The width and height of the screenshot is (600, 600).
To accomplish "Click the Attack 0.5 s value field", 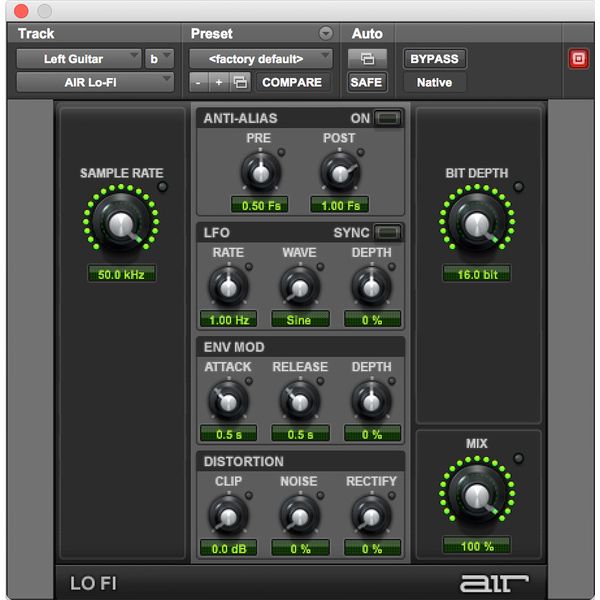I will click(228, 434).
